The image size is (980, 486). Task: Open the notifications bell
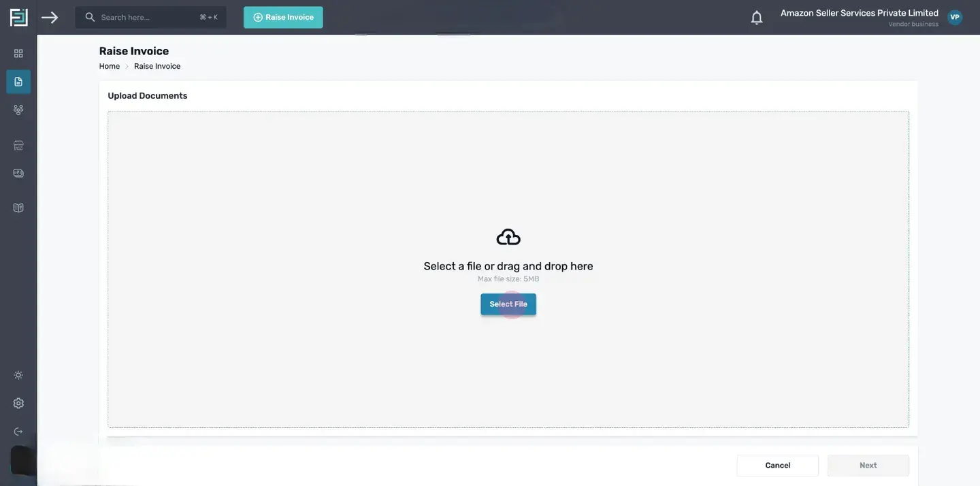[x=757, y=18]
